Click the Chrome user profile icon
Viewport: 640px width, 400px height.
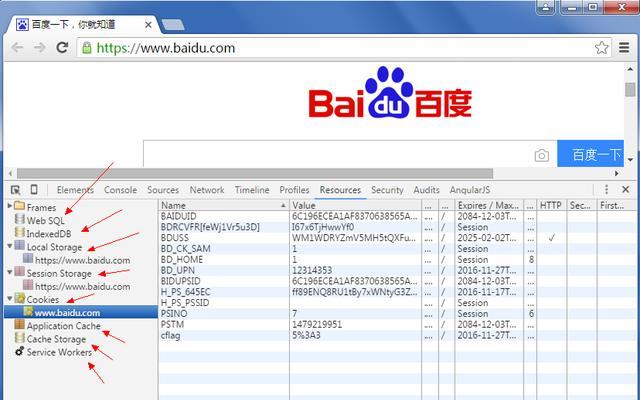pos(546,7)
